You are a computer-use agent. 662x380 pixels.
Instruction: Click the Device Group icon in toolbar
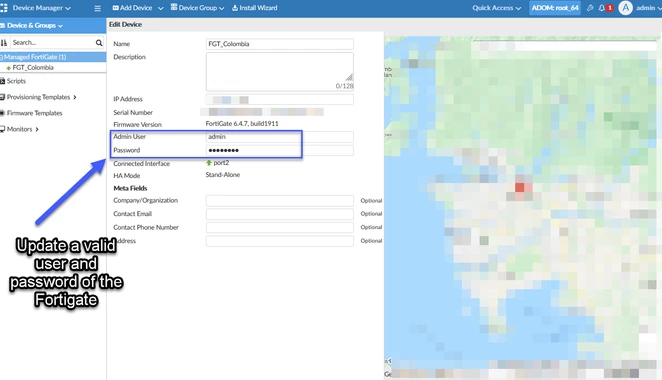click(x=174, y=7)
